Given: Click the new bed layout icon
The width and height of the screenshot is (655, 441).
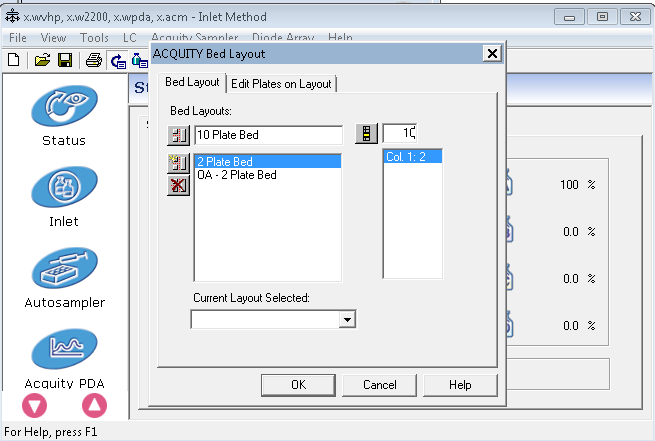Looking at the screenshot, I should [178, 163].
